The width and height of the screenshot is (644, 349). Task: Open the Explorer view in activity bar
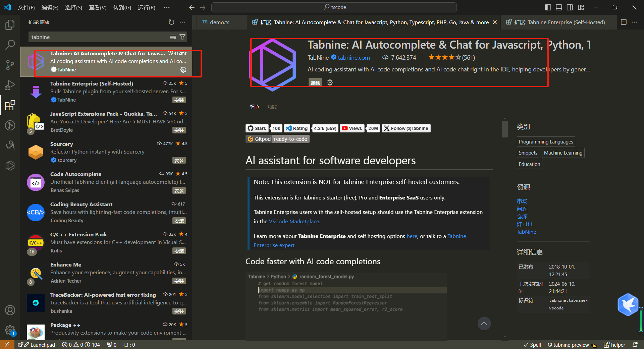coord(10,24)
